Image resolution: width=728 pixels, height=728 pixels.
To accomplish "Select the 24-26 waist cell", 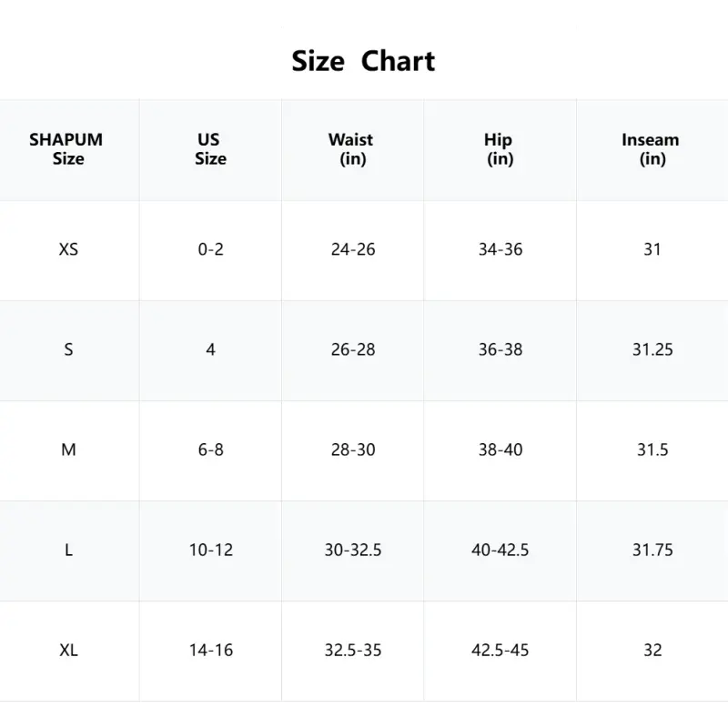I will click(353, 249).
